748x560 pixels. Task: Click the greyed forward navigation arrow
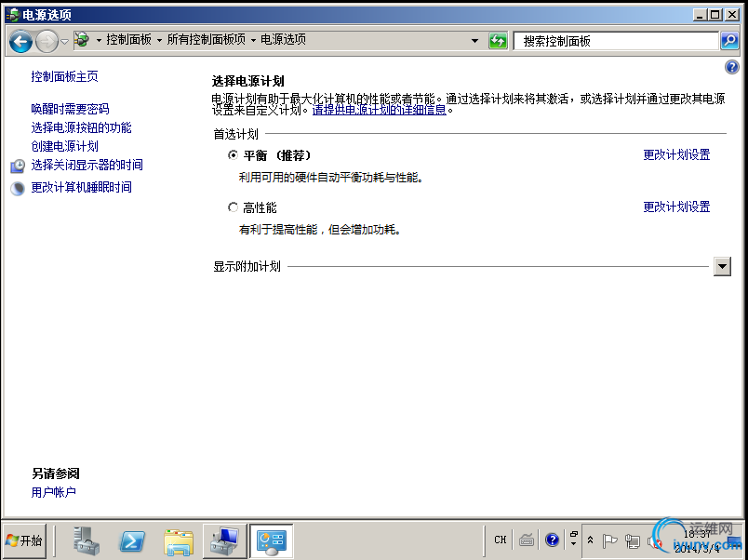pyautogui.click(x=47, y=41)
